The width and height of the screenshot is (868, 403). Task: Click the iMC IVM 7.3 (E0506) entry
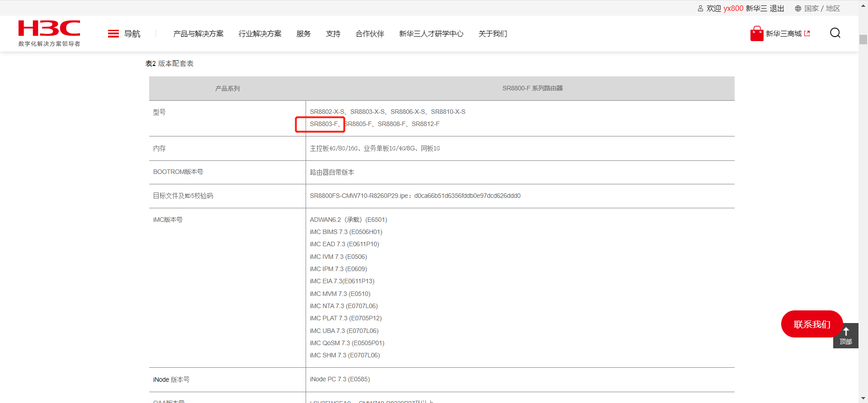click(339, 257)
